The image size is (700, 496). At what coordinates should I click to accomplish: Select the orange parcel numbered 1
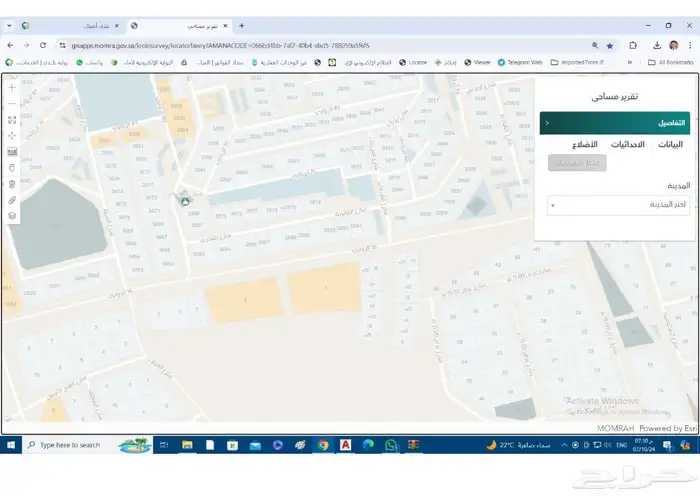[x=325, y=288]
